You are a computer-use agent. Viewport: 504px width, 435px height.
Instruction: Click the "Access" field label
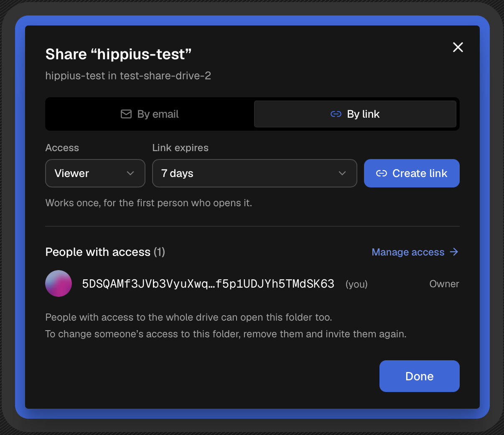pos(62,148)
